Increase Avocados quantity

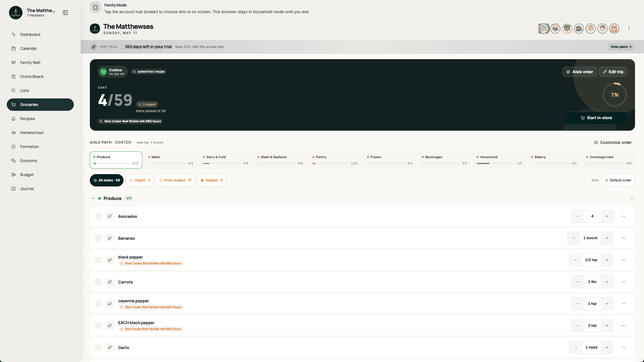607,216
